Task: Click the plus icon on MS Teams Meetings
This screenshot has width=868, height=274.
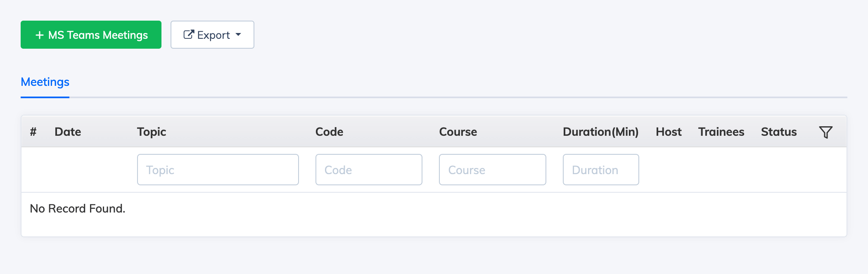Action: point(40,35)
